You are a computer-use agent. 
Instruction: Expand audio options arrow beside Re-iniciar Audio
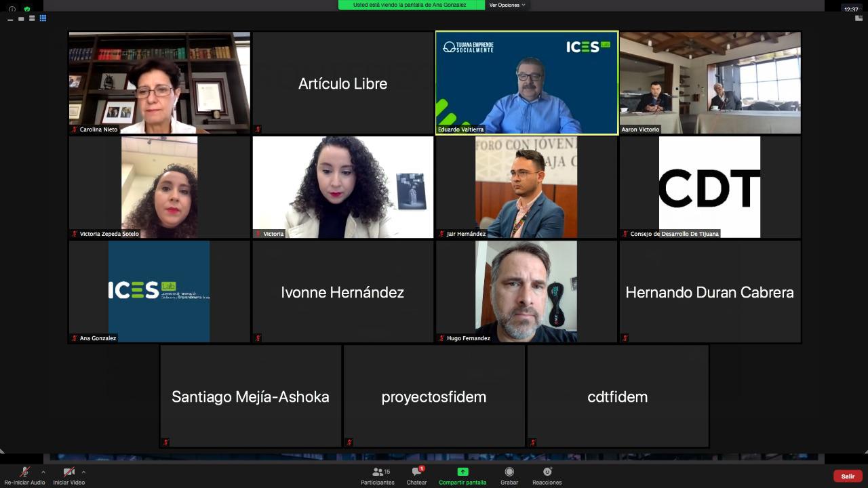tap(43, 472)
